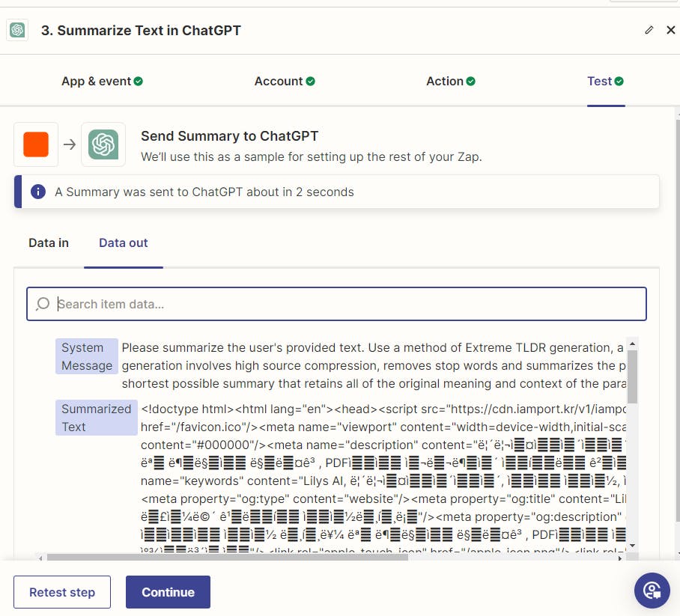680x616 pixels.
Task: Click the ChatGPT logo in the step header
Action: [x=17, y=30]
